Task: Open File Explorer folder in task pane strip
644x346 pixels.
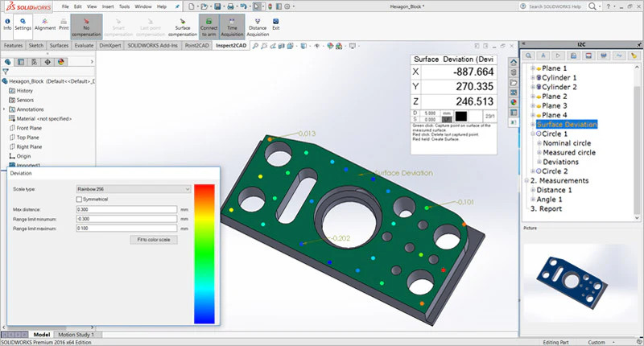Action: tap(514, 83)
